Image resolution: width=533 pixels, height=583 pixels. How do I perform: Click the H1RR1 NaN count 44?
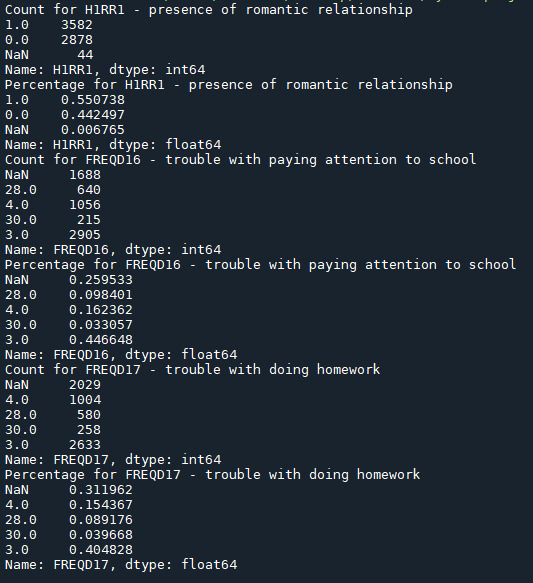coord(85,55)
